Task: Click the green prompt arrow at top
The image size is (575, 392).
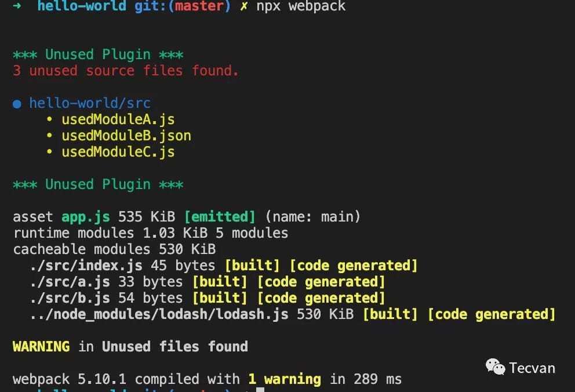Action: (x=16, y=5)
